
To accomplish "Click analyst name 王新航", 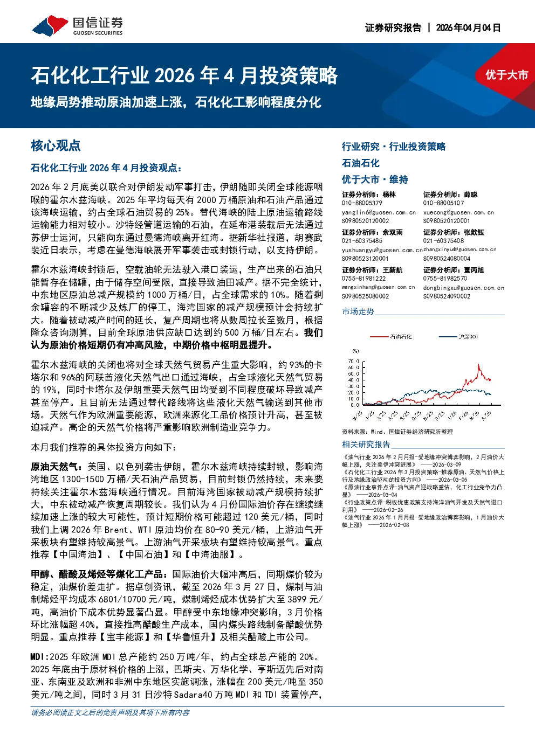I will click(x=392, y=270).
